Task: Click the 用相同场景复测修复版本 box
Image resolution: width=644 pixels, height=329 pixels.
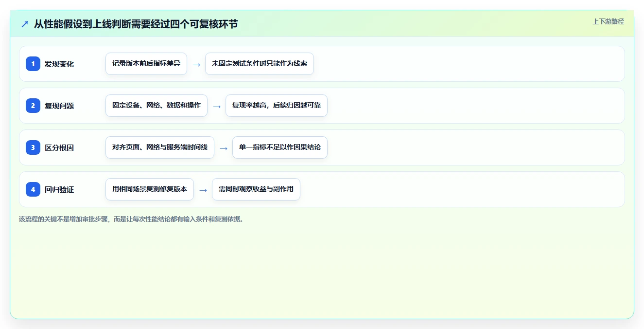Action: 150,189
